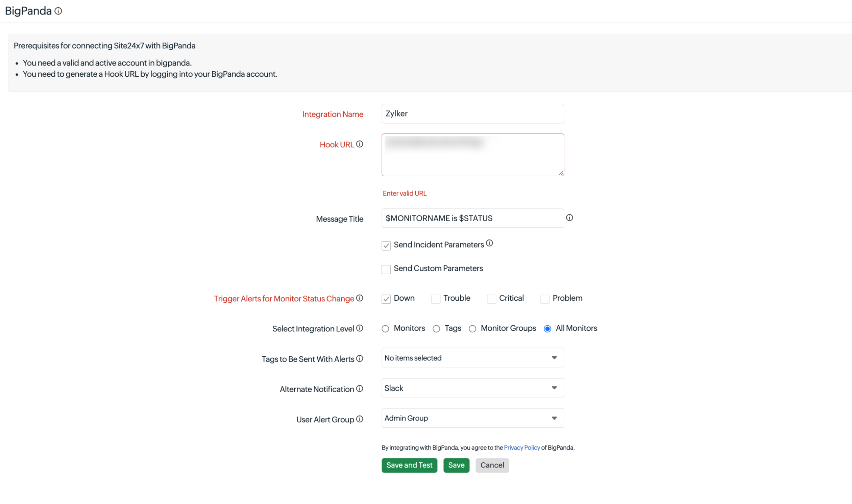
Task: Check the Critical status checkbox
Action: (x=492, y=299)
